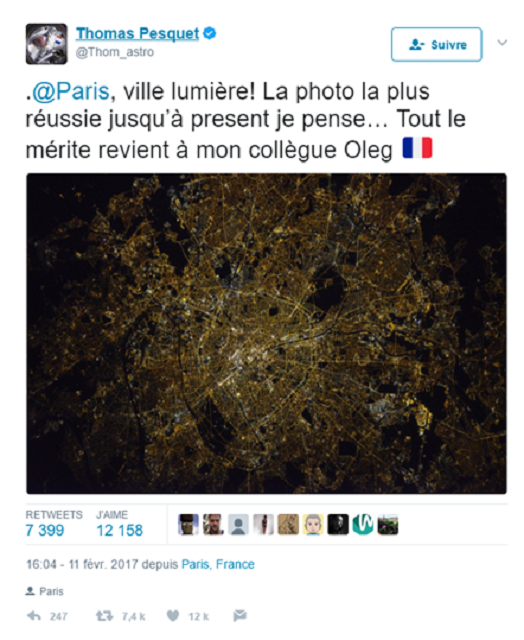Open the @Thom_astro handle link
Screen dimensions: 524x640
115,52
